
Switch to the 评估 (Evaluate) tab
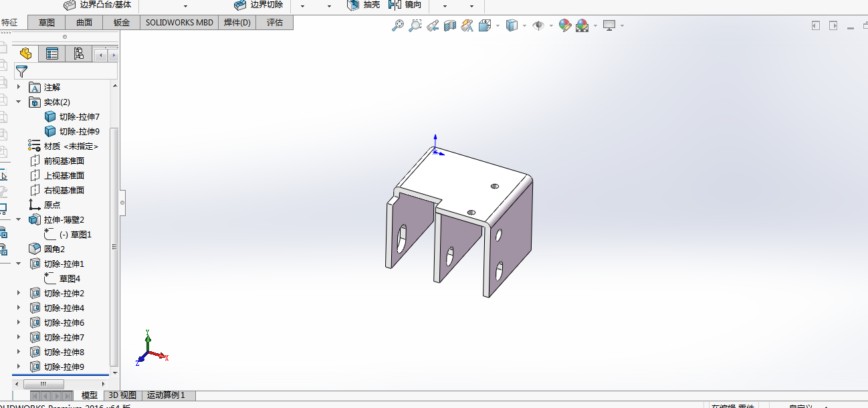(x=275, y=22)
